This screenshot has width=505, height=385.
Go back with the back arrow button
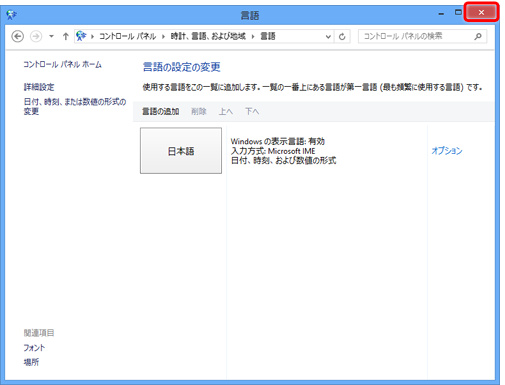click(18, 36)
